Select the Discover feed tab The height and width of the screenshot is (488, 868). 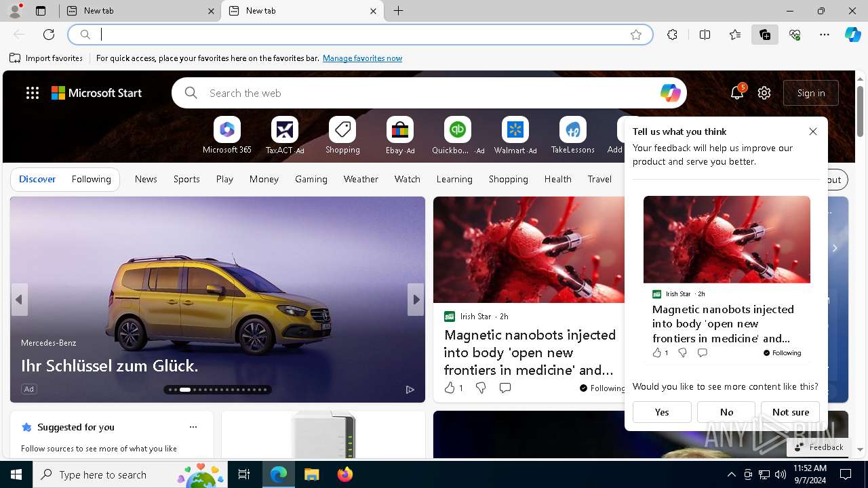click(x=37, y=179)
